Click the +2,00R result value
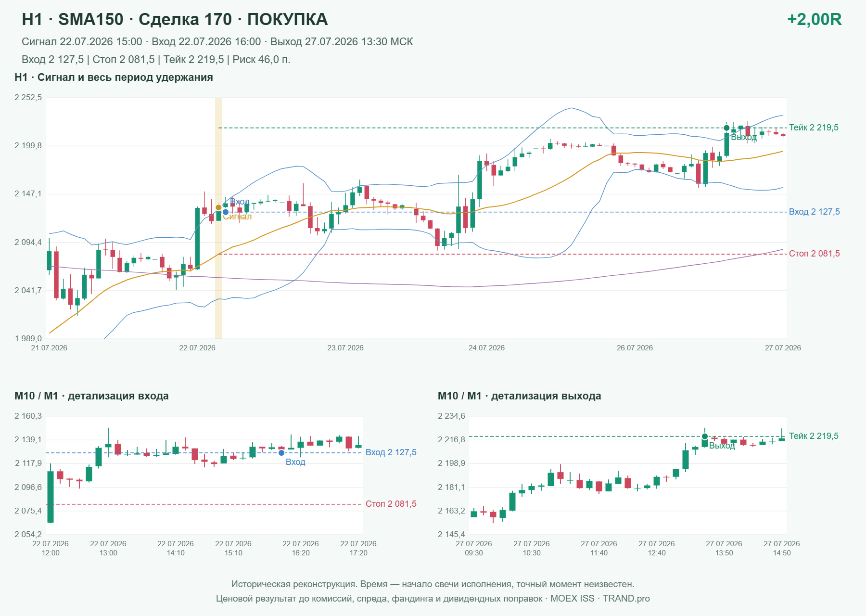This screenshot has height=616, width=866. coord(814,19)
